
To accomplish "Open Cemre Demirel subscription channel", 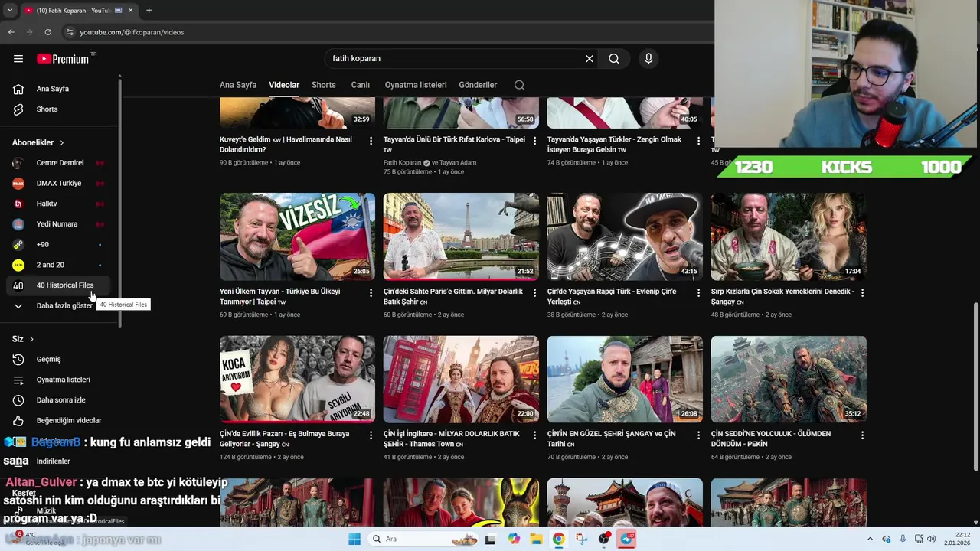I will (60, 163).
